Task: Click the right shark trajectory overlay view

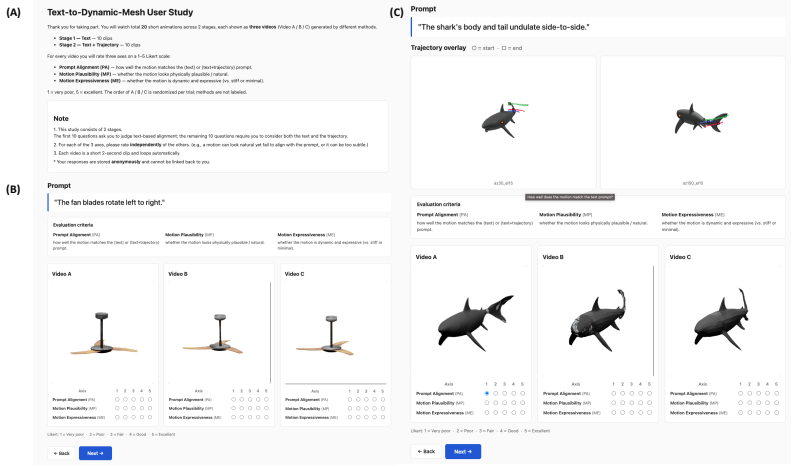Action: click(x=692, y=122)
